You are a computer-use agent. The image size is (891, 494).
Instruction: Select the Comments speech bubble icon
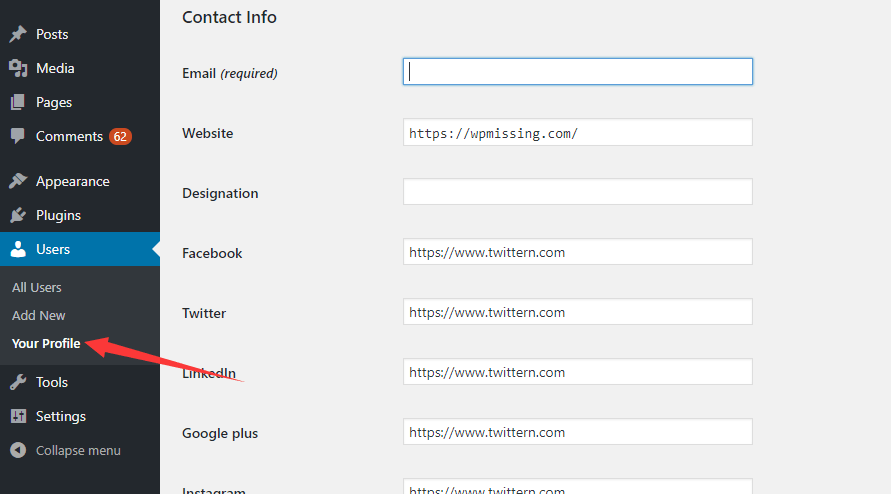18,136
